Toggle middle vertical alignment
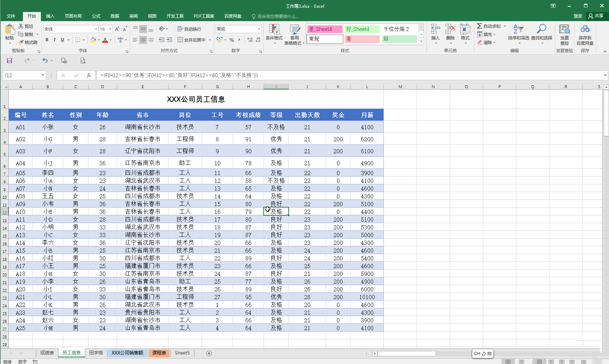The image size is (609, 364). tap(143, 29)
